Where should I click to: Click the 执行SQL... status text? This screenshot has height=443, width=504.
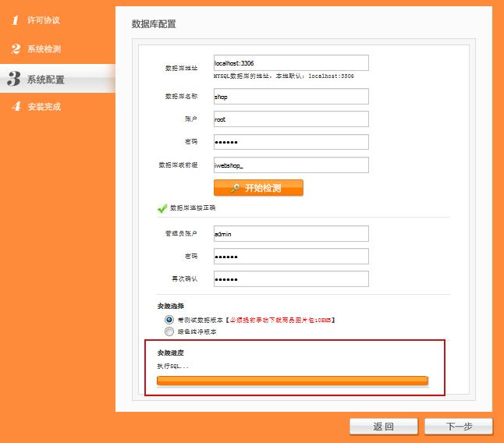point(173,366)
